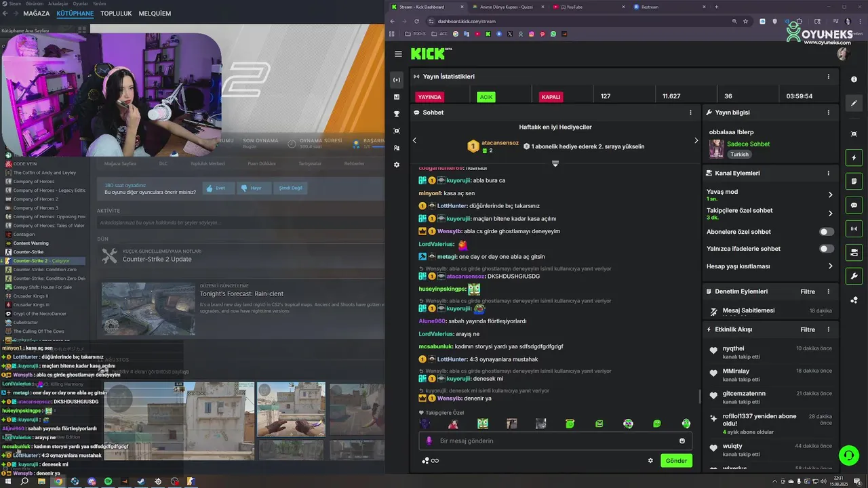The width and height of the screenshot is (868, 488).
Task: Click the info icon on right toolbar
Action: [x=854, y=79]
